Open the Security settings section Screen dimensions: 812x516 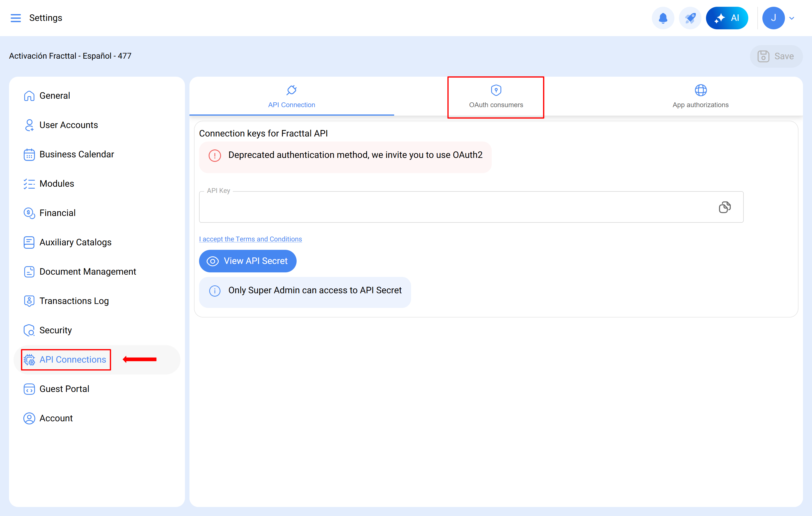pyautogui.click(x=55, y=330)
